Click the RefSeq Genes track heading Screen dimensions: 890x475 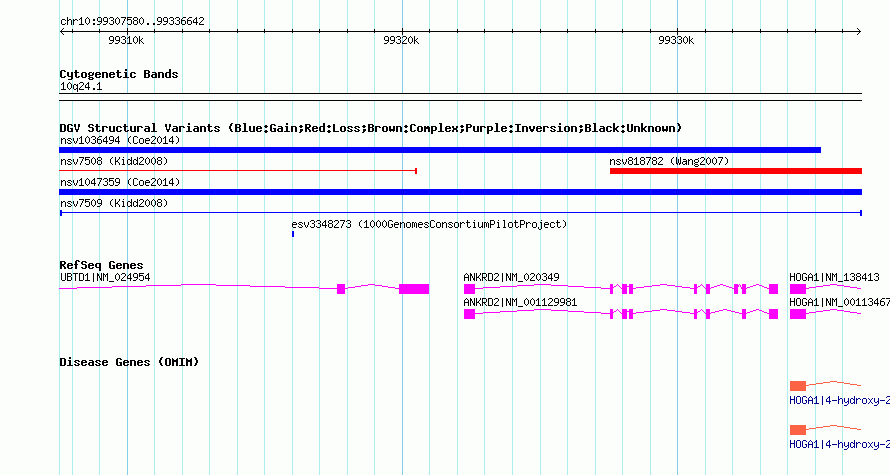tap(101, 265)
